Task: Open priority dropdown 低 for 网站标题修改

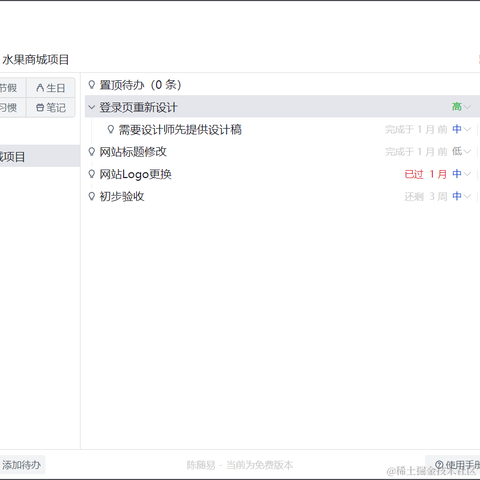Action: coord(461,152)
